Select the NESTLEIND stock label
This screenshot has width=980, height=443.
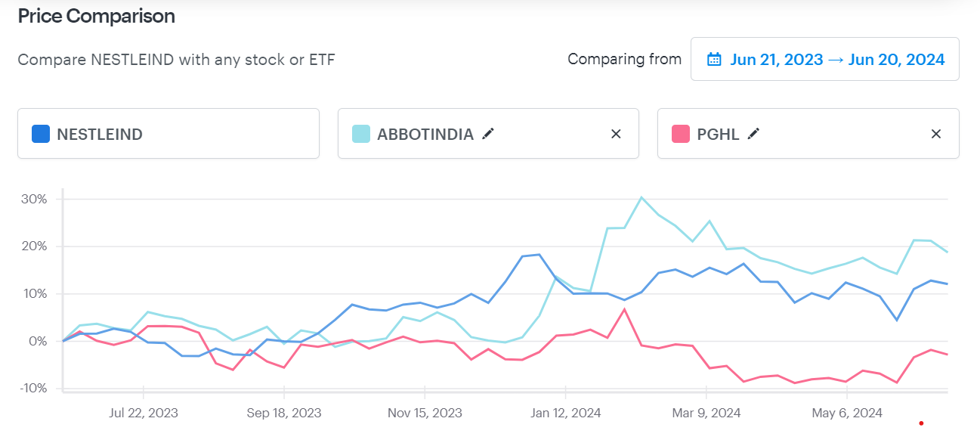click(100, 135)
